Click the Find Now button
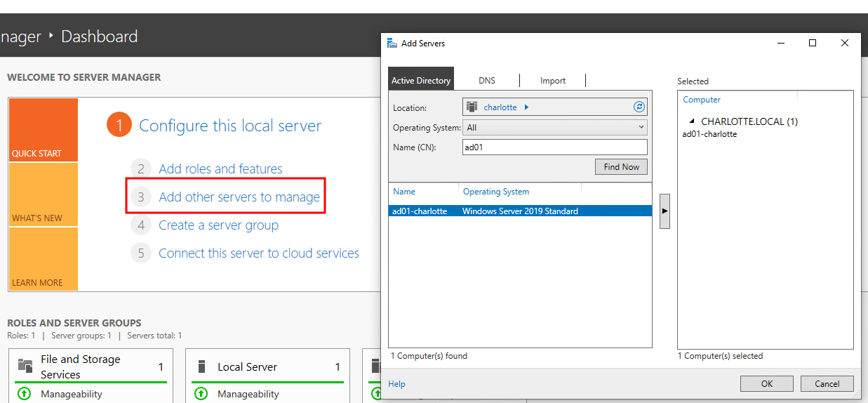The image size is (868, 403). tap(621, 166)
